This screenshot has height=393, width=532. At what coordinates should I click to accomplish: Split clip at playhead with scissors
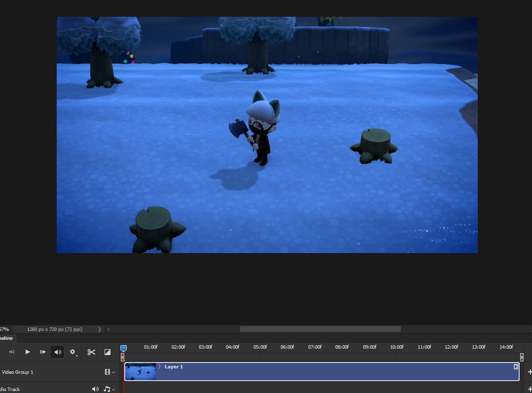coord(91,352)
